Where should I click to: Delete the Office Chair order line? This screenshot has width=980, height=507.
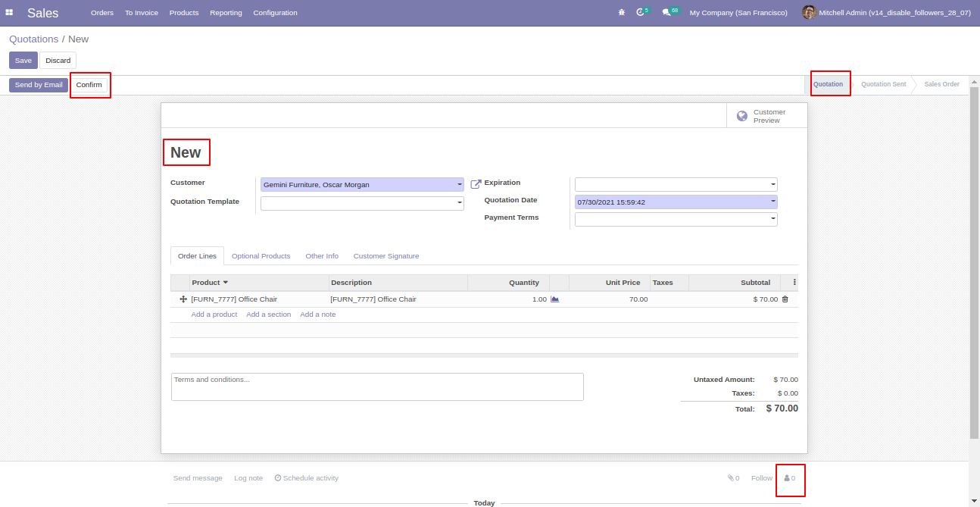[785, 299]
